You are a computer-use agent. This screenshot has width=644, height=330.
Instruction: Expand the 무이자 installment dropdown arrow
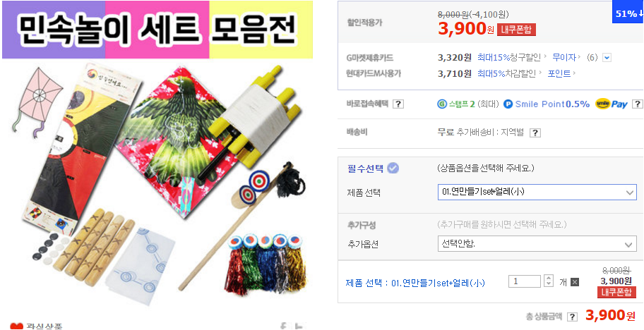point(607,58)
